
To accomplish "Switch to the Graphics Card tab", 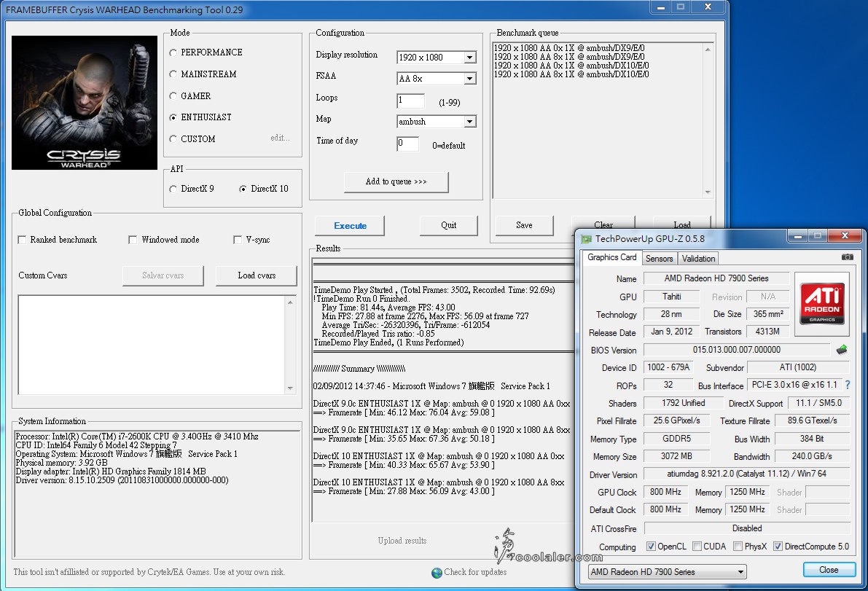I will (x=611, y=257).
